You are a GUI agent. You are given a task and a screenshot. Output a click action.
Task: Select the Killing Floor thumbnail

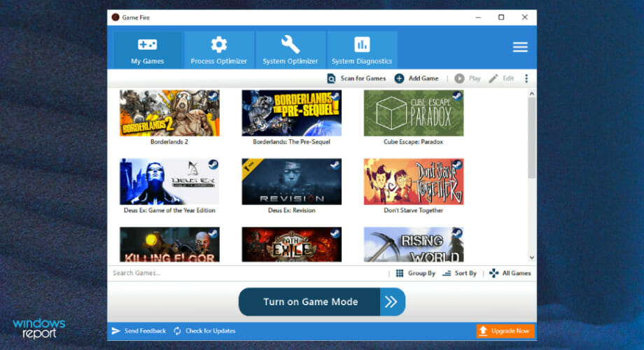tap(169, 244)
